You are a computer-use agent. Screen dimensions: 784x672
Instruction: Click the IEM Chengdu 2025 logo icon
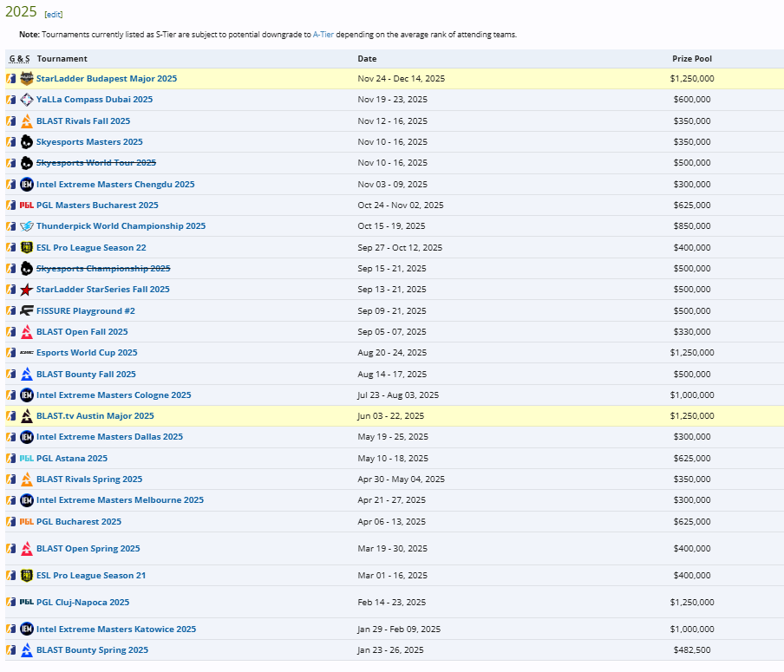click(27, 185)
